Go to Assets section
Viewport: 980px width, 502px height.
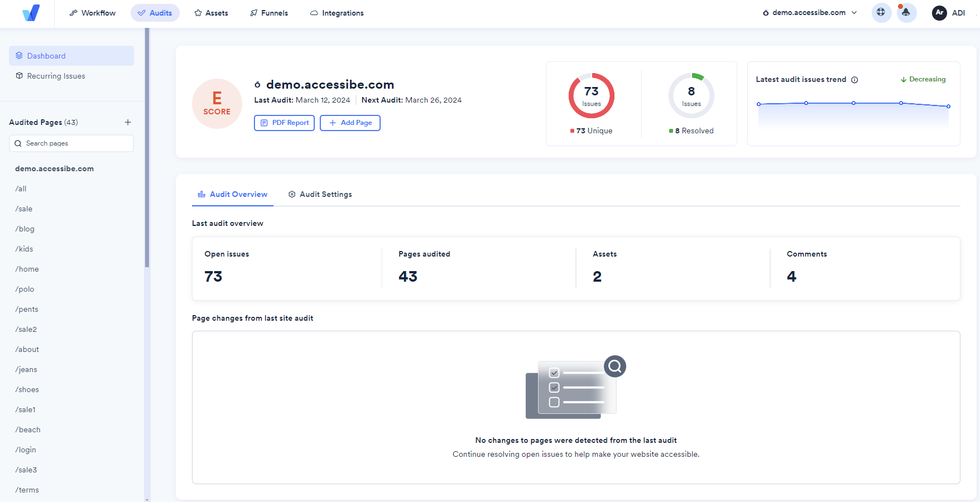coord(211,13)
